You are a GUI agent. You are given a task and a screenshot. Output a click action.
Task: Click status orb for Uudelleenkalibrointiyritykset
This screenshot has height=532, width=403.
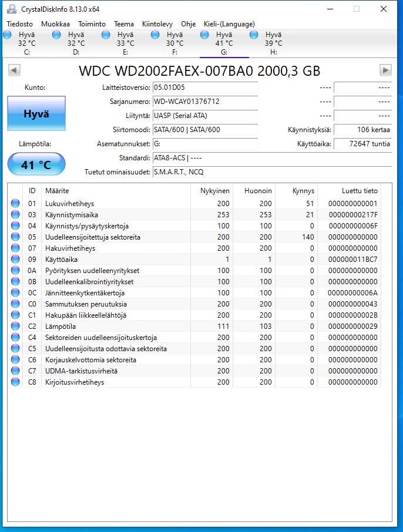coord(15,282)
